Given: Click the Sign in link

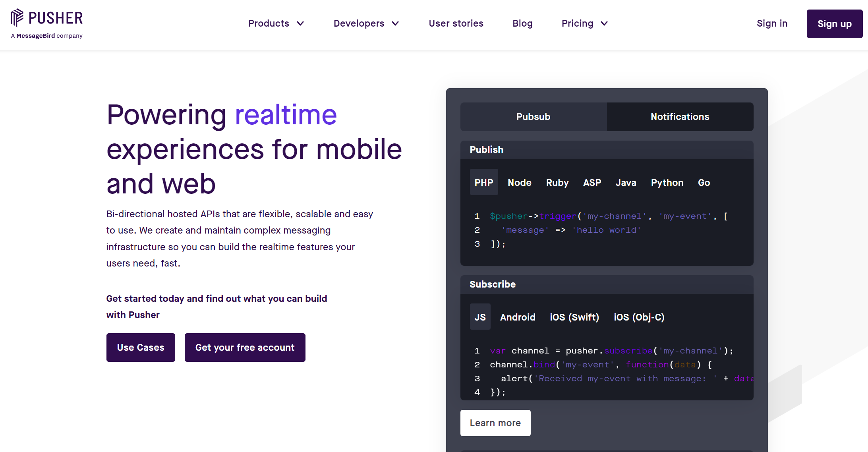Looking at the screenshot, I should pos(772,23).
